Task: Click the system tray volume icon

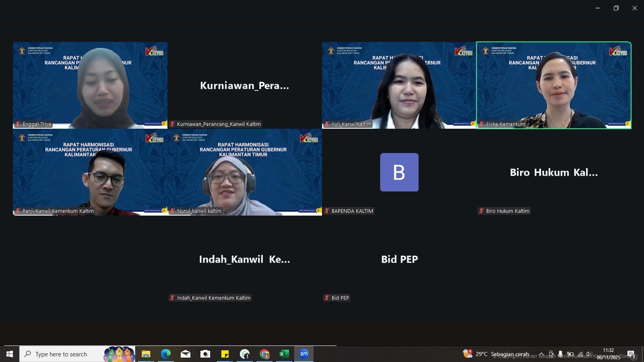Action: point(589,354)
